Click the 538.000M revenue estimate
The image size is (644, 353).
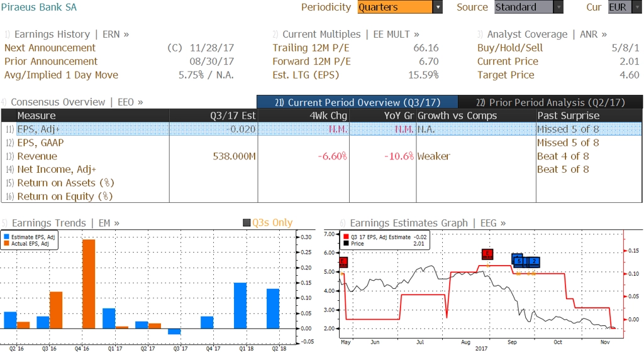[234, 156]
